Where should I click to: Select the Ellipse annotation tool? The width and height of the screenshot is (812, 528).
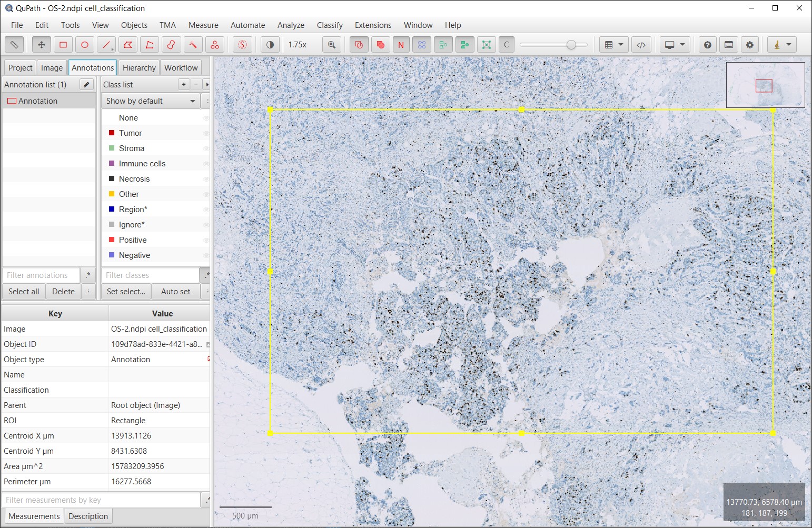85,45
